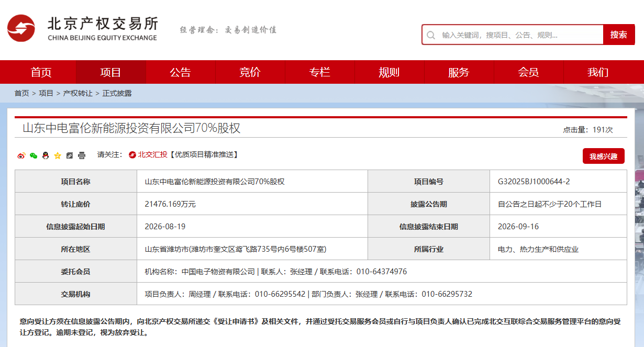Click the 所在地区 header cell
Image resolution: width=644 pixels, height=347 pixels.
click(x=76, y=249)
